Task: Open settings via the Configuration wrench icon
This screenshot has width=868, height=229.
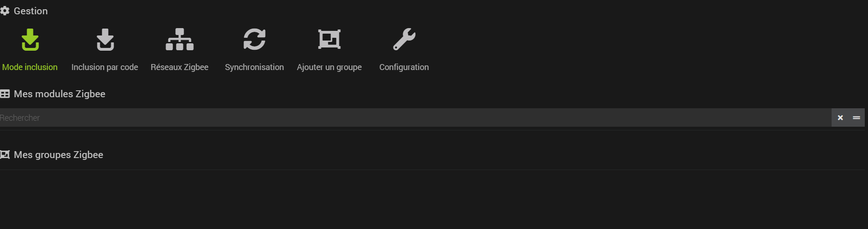Action: tap(404, 40)
